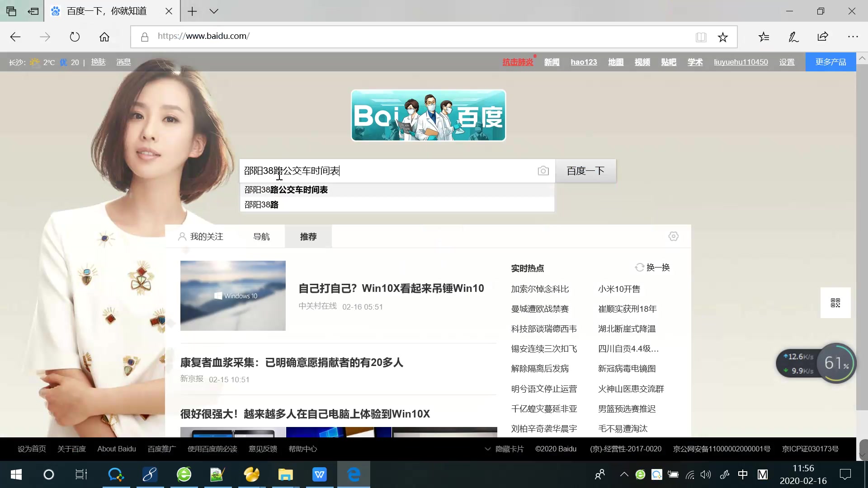This screenshot has width=868, height=488.
Task: Open 地图 link in top bar
Action: pos(615,62)
